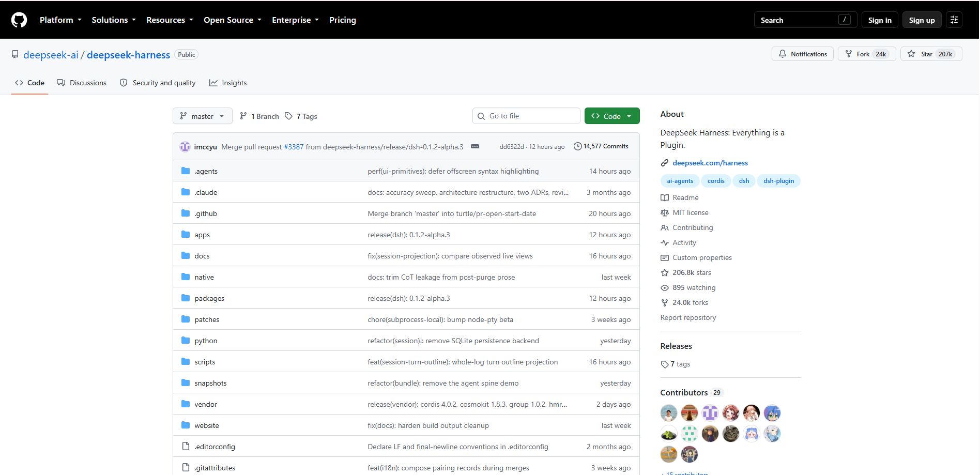980x475 pixels.
Task: Click the native folder icon
Action: coord(186,277)
